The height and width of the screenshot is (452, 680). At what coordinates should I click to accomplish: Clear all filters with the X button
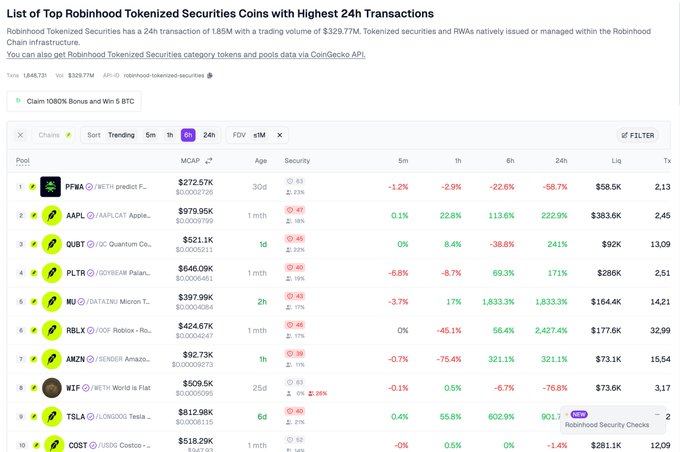[x=20, y=135]
